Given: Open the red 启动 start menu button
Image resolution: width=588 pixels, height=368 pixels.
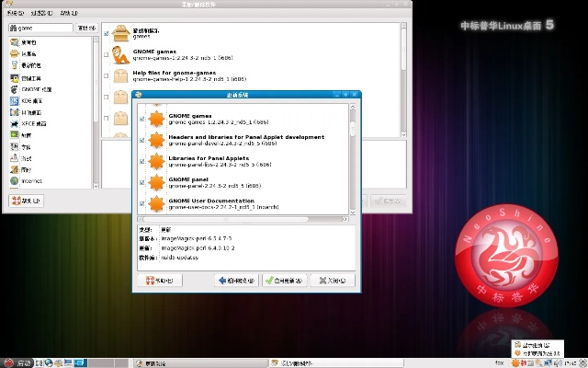Looking at the screenshot, I should click(17, 362).
